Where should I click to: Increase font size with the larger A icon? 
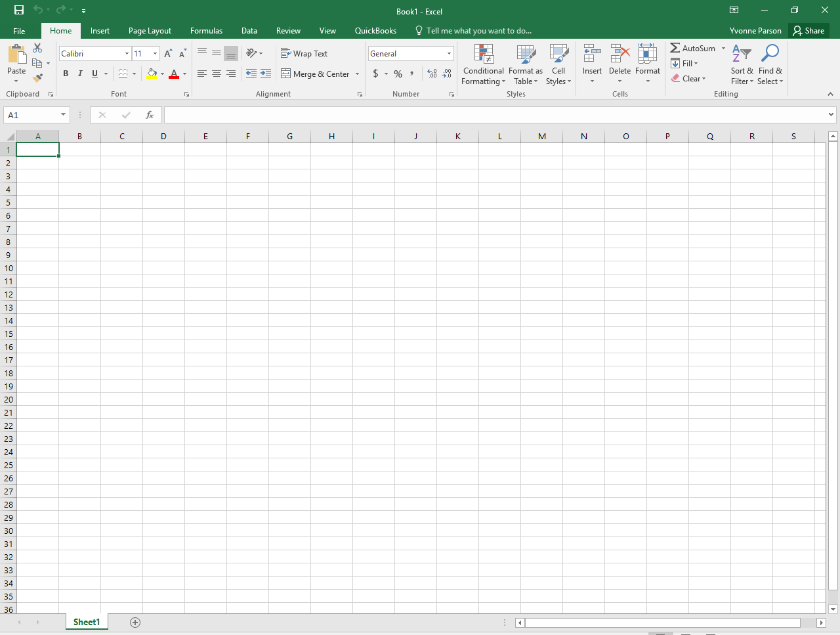(168, 53)
